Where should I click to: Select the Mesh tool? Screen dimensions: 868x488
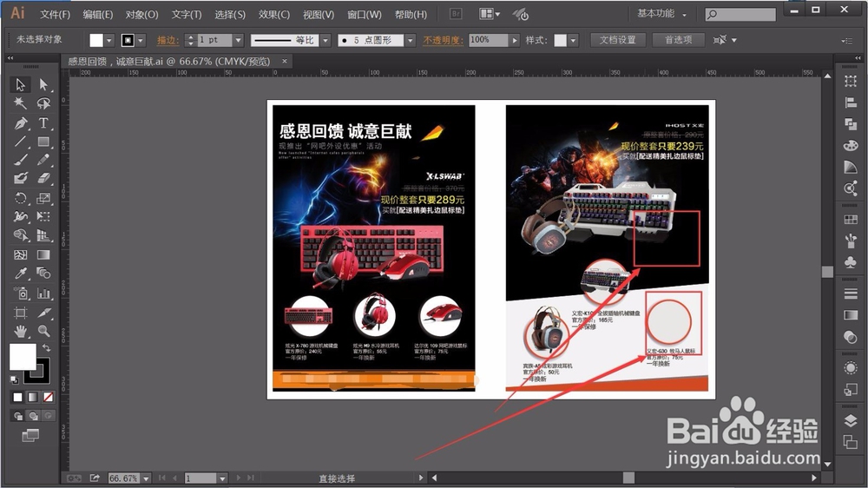21,254
